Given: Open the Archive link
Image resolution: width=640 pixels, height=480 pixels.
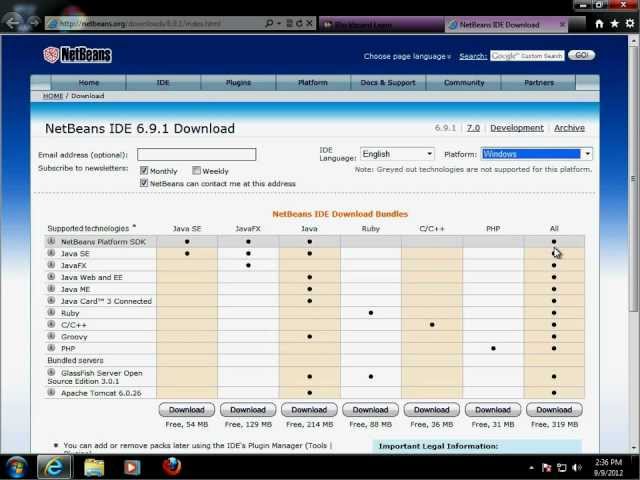Looking at the screenshot, I should (x=569, y=128).
